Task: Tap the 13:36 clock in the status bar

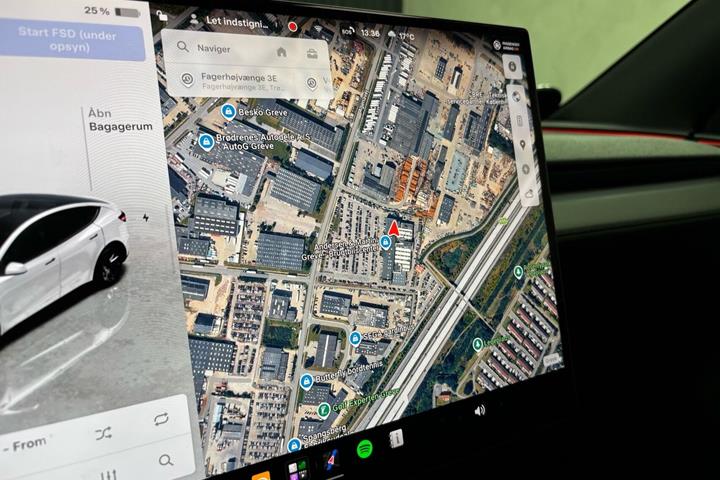Action: pos(370,33)
